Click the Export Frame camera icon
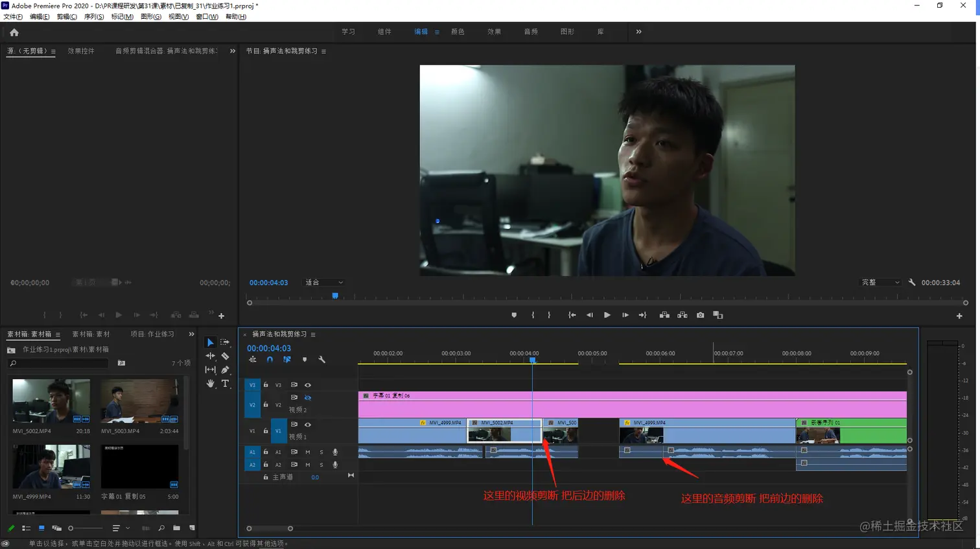 700,315
